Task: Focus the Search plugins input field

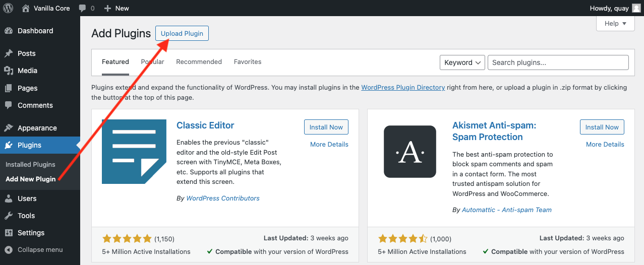Action: [x=558, y=62]
